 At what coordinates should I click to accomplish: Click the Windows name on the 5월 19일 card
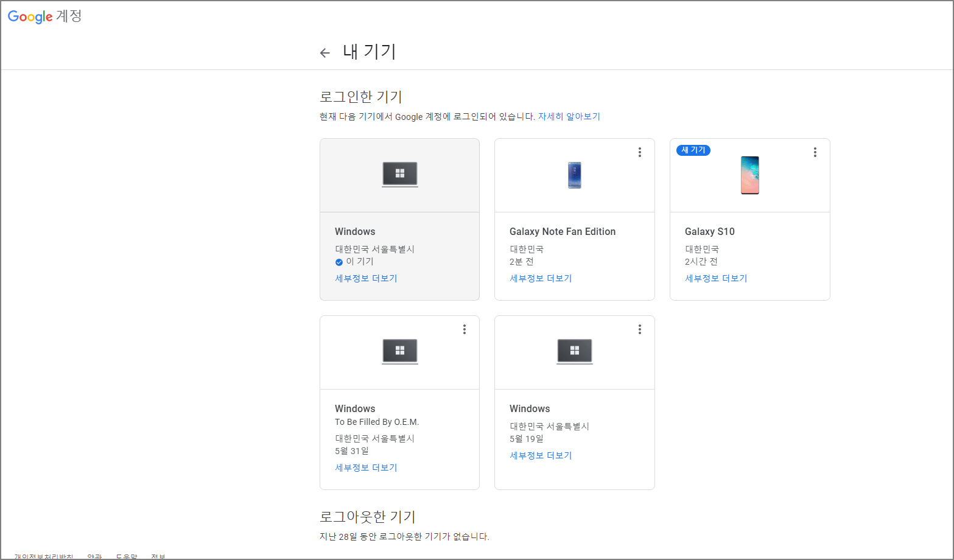pyautogui.click(x=530, y=408)
